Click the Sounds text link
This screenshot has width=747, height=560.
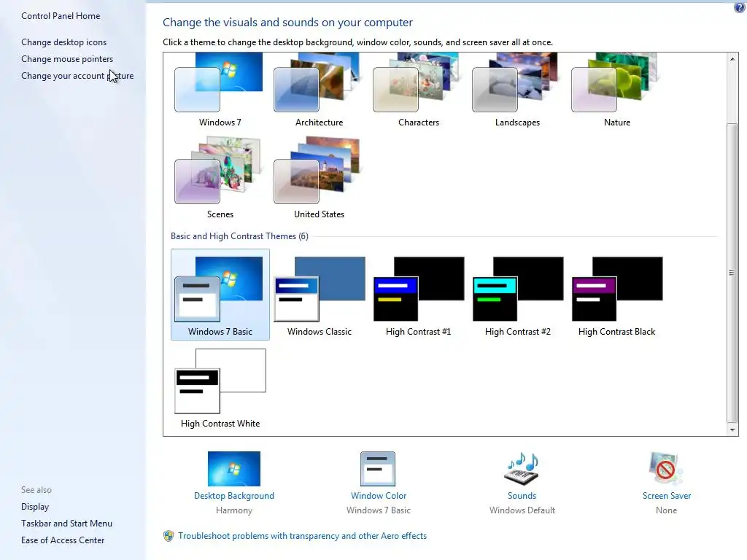(x=522, y=496)
